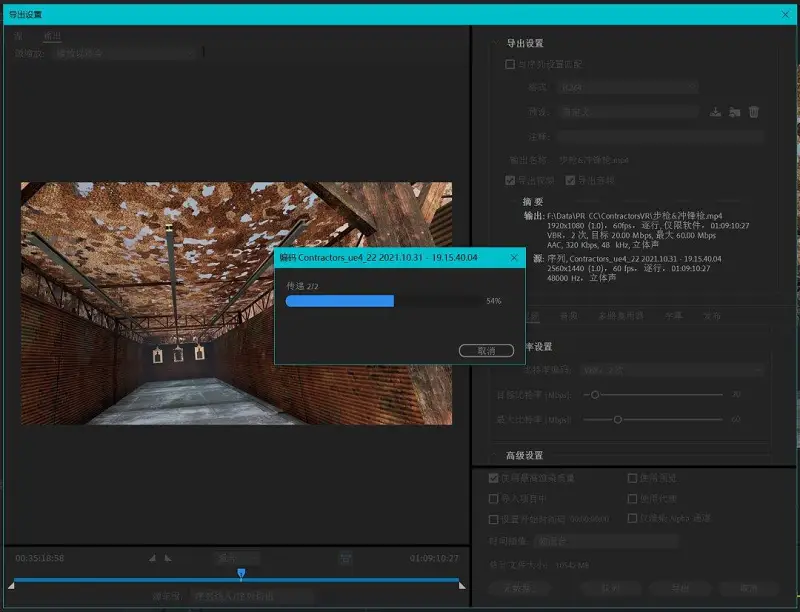Viewport: 800px width, 612px height.
Task: Click the output file name link
Action: tap(594, 160)
